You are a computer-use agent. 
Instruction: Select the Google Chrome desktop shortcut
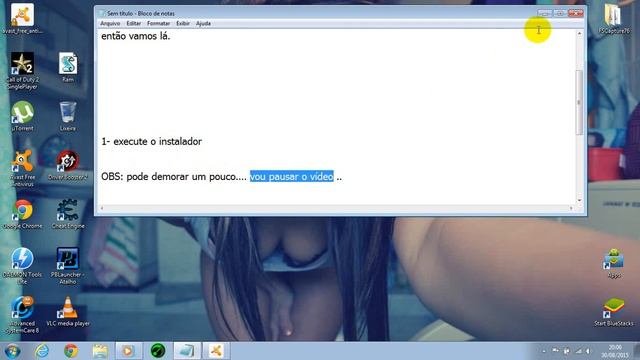22,214
